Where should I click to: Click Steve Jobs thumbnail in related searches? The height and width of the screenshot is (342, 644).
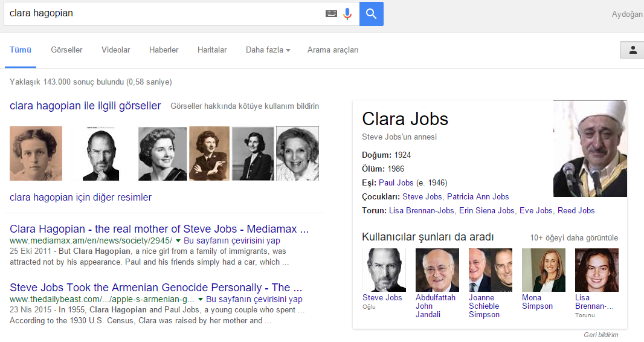[384, 270]
